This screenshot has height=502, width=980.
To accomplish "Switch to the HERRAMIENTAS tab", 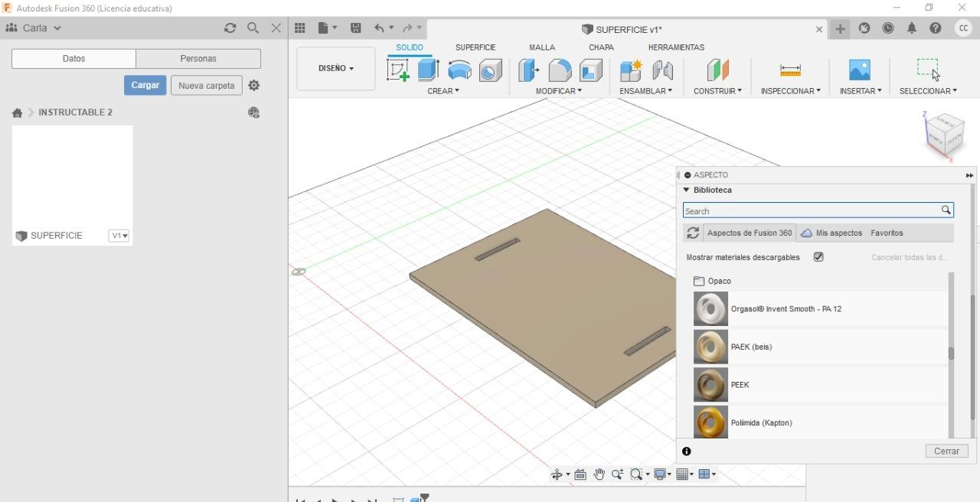I will click(676, 47).
